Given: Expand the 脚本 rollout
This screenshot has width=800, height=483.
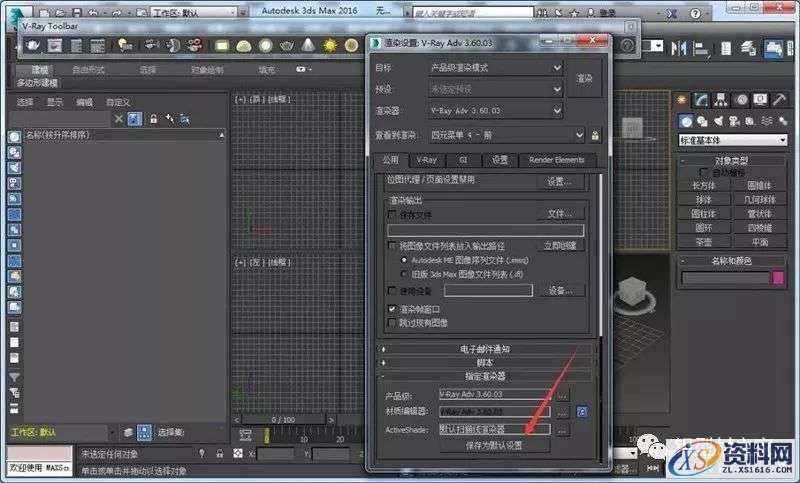Looking at the screenshot, I should (486, 363).
